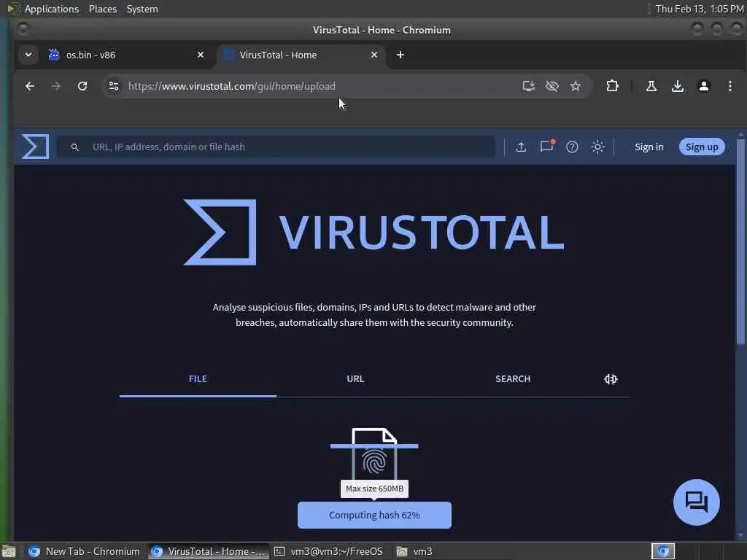Go back with the browser back arrow

pyautogui.click(x=30, y=86)
